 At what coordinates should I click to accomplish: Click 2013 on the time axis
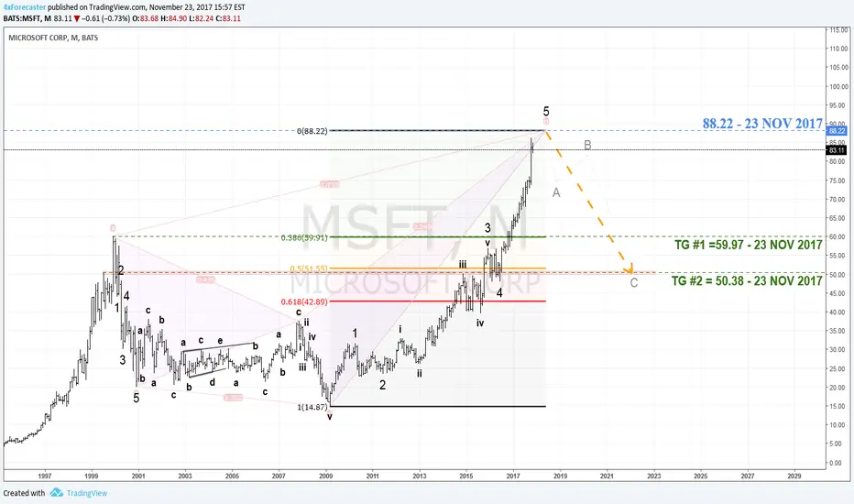[x=420, y=476]
